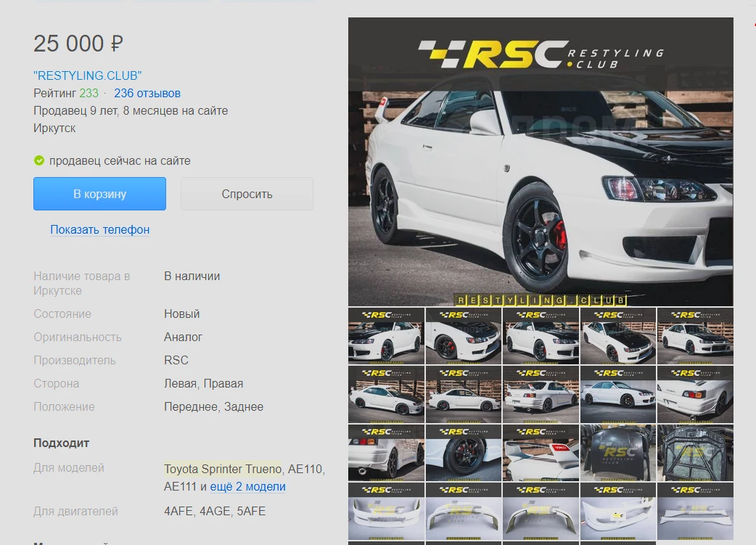
Task: Click the side value "Левая, Правая"
Action: coord(203,383)
